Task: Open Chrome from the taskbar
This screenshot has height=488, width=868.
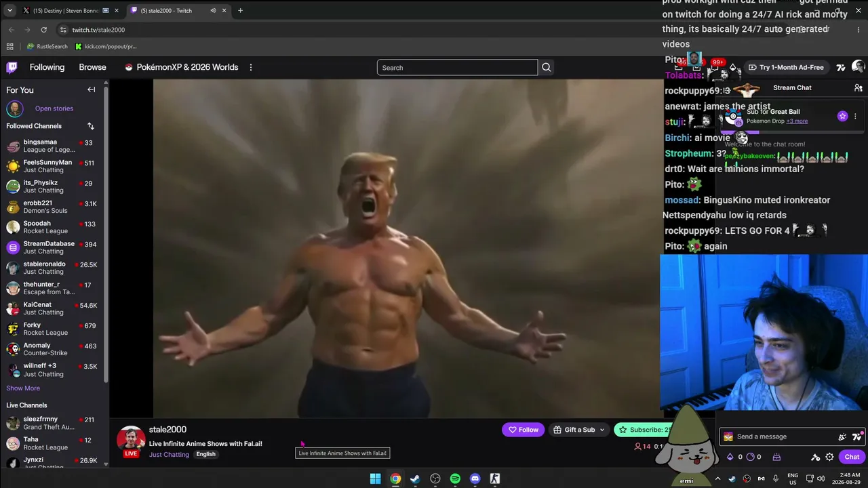Action: click(x=395, y=479)
